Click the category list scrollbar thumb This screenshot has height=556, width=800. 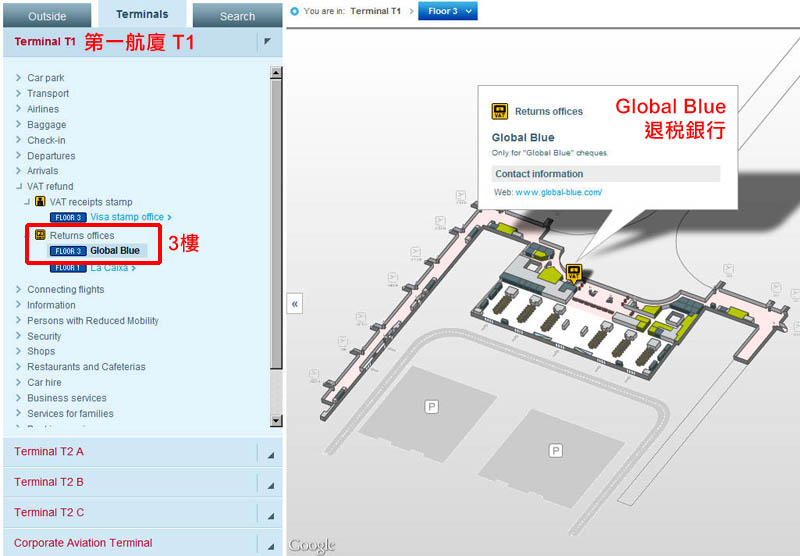click(x=276, y=223)
